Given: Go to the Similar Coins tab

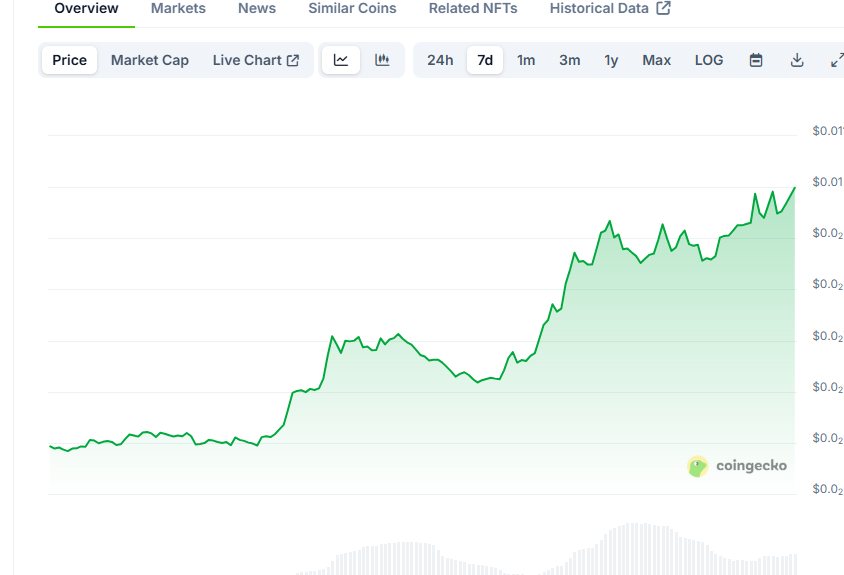Looking at the screenshot, I should (352, 9).
